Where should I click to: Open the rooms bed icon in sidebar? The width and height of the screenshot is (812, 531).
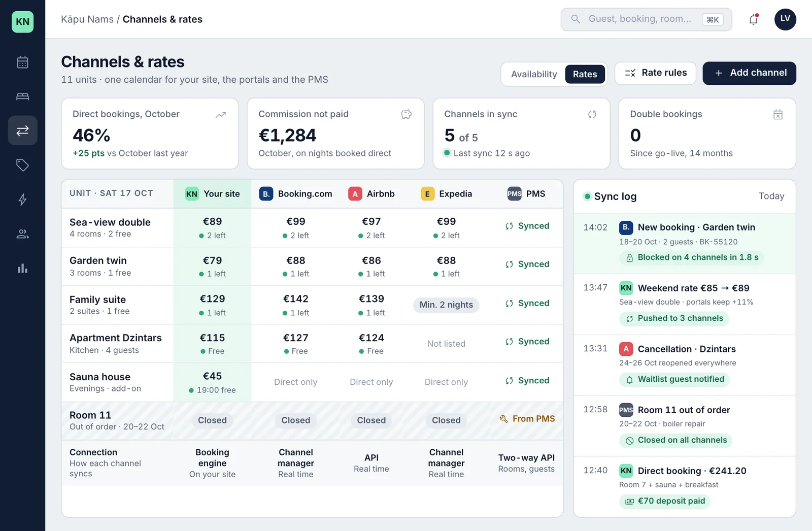(x=22, y=96)
